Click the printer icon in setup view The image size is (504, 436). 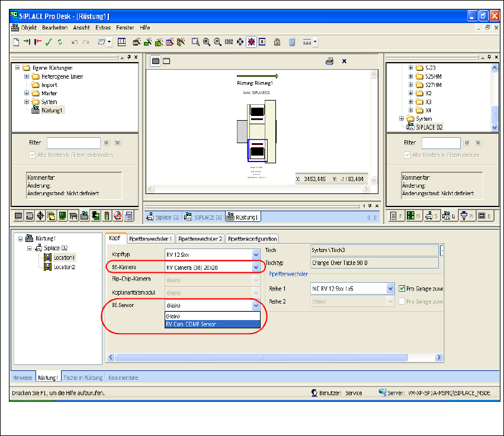329,62
